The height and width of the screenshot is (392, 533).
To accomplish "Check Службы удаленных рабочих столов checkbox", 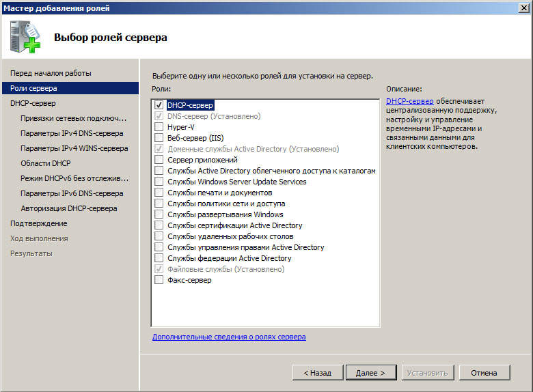I will [159, 236].
